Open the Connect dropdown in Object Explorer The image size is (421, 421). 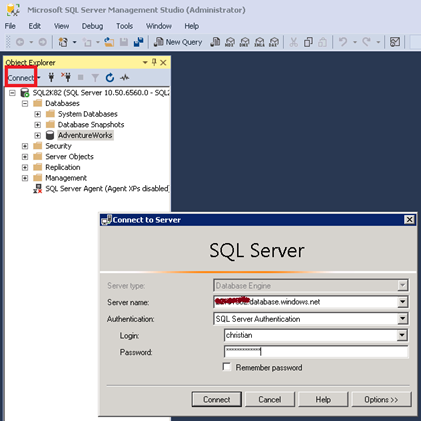(x=39, y=78)
